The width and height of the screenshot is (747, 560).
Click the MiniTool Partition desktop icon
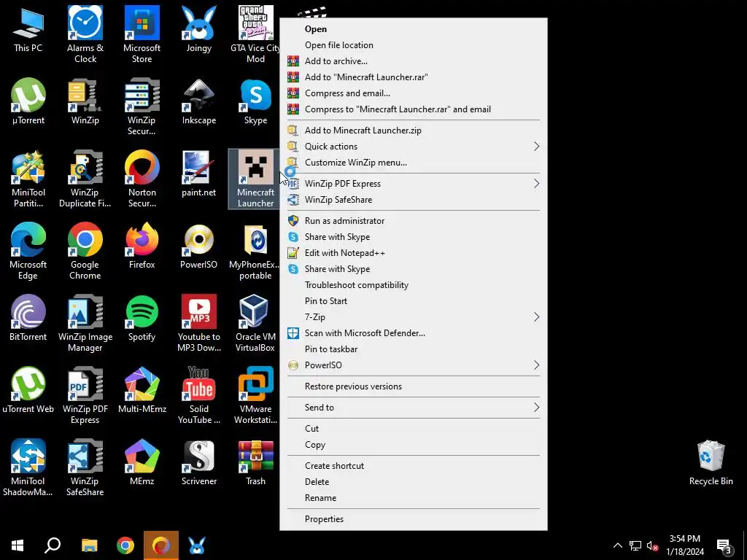click(x=28, y=179)
